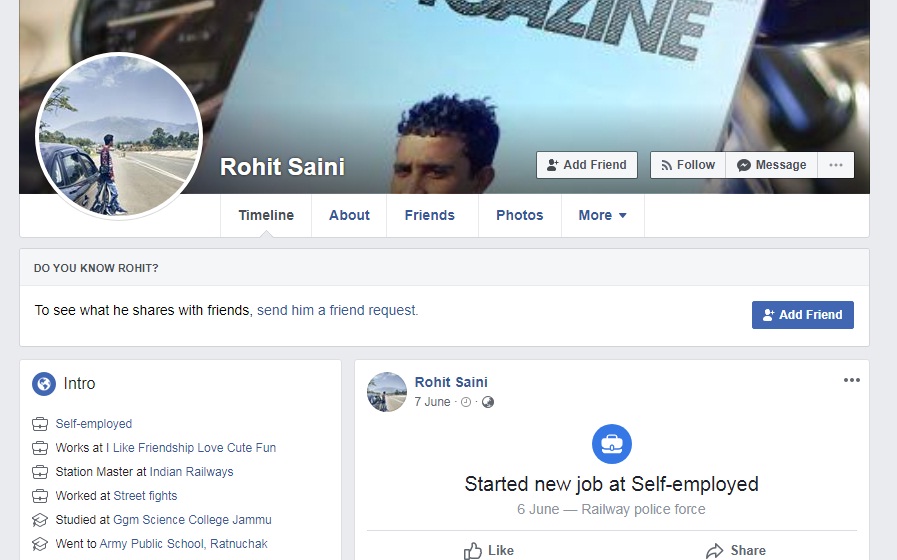Click blue Add Friend button in banner
This screenshot has height=560, width=897.
pyautogui.click(x=803, y=315)
